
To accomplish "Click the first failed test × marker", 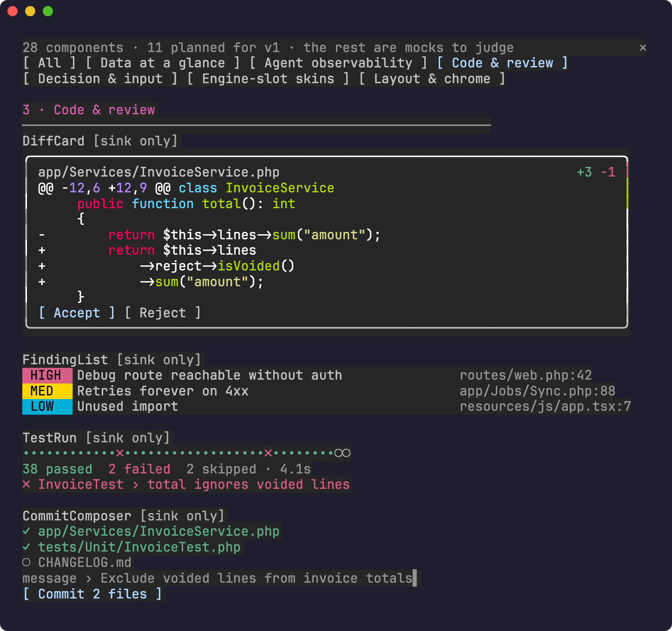I will coord(120,453).
